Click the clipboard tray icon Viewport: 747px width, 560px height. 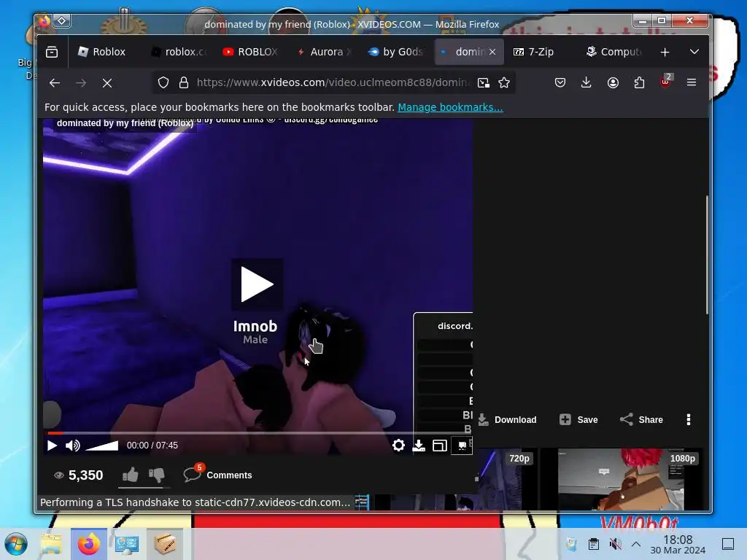coord(594,544)
